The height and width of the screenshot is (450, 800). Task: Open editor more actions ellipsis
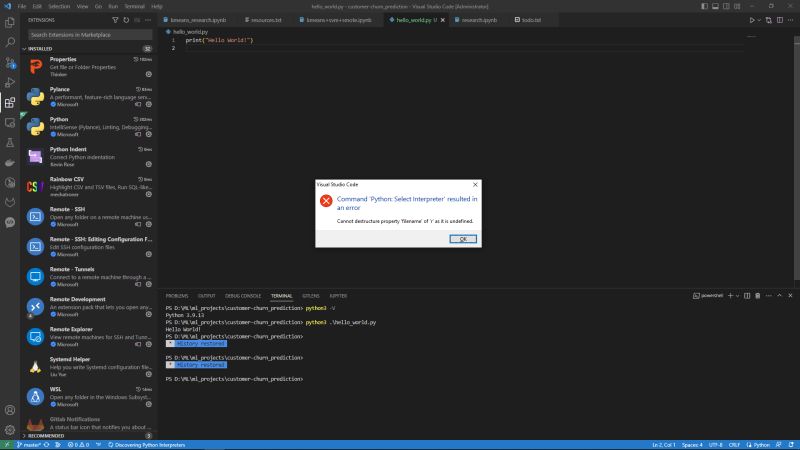[x=790, y=20]
